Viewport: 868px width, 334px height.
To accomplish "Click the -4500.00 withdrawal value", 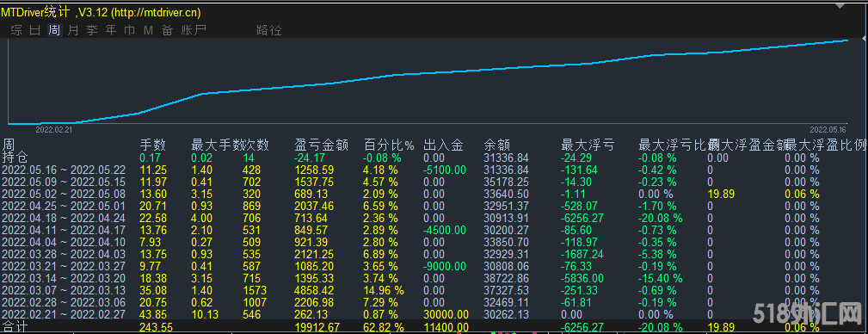I will [x=446, y=230].
